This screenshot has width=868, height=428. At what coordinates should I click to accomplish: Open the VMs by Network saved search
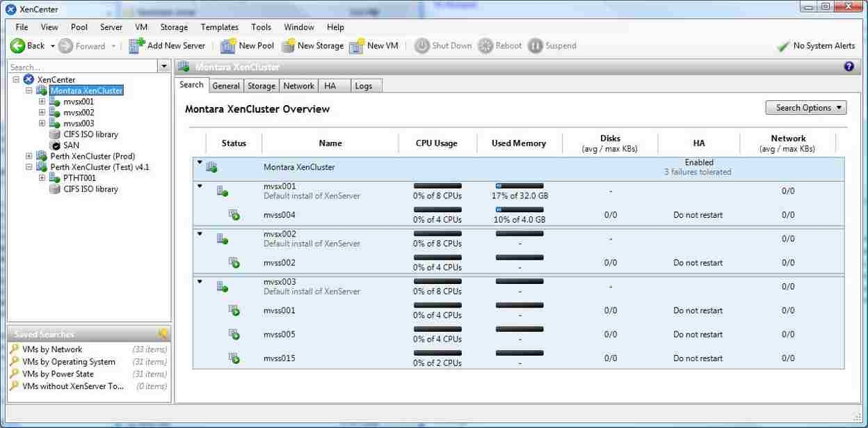[x=52, y=349]
